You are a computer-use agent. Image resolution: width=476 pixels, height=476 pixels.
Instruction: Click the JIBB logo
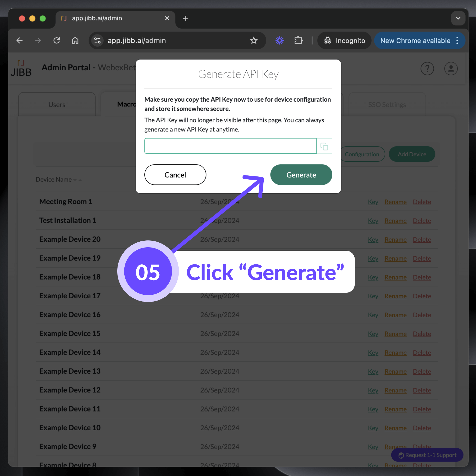(21, 68)
